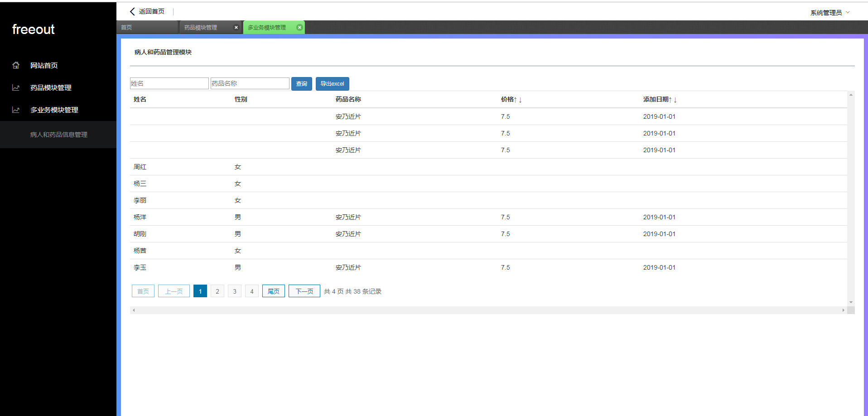The height and width of the screenshot is (416, 868).
Task: Open the 系统管理员 user dropdown
Action: pyautogui.click(x=830, y=13)
